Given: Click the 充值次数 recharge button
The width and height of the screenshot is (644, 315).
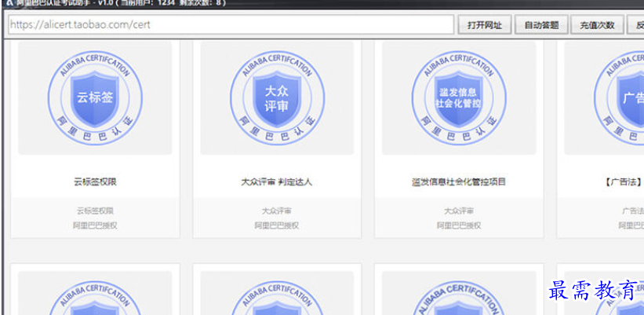Looking at the screenshot, I should coord(597,24).
